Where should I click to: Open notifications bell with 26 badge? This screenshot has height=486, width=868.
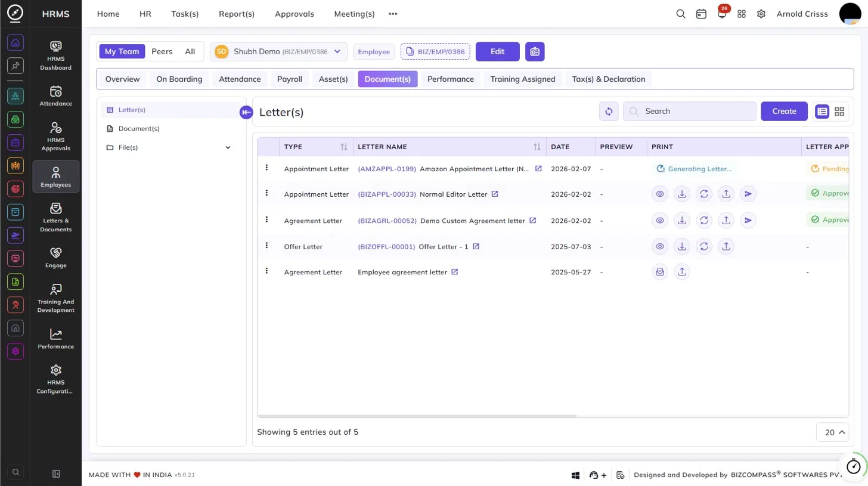click(722, 13)
